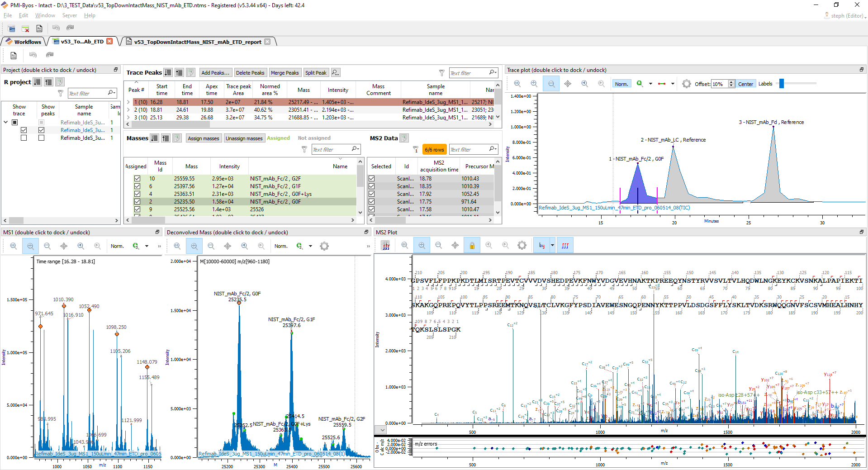Screen dimensions: 868x470
Task: Uncheck Assigned for mass 25559.55
Action: tap(137, 179)
